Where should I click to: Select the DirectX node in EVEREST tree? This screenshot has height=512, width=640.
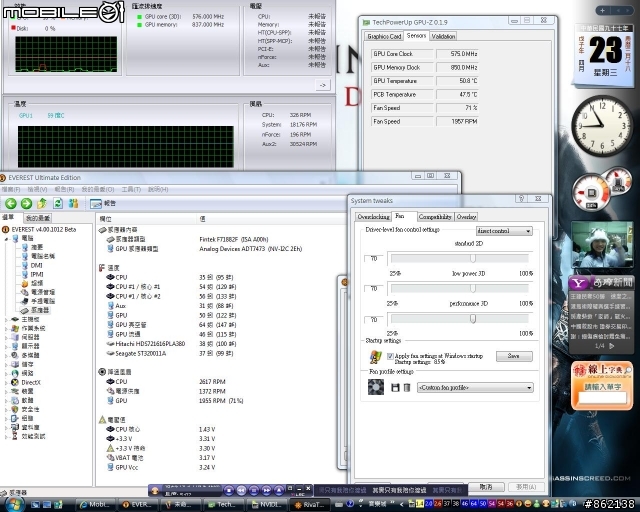click(31, 383)
